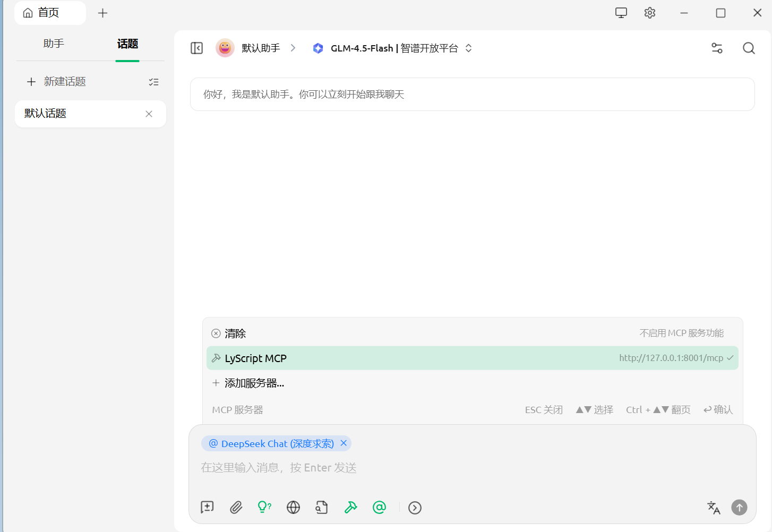Delete 默认话题 with its X icon
This screenshot has height=532, width=772.
click(x=149, y=114)
